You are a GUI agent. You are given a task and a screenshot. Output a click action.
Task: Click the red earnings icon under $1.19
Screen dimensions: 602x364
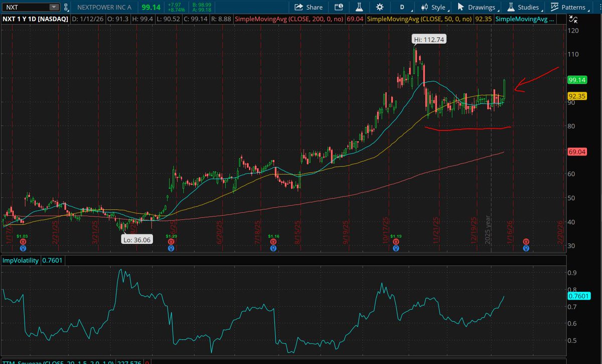[396, 241]
